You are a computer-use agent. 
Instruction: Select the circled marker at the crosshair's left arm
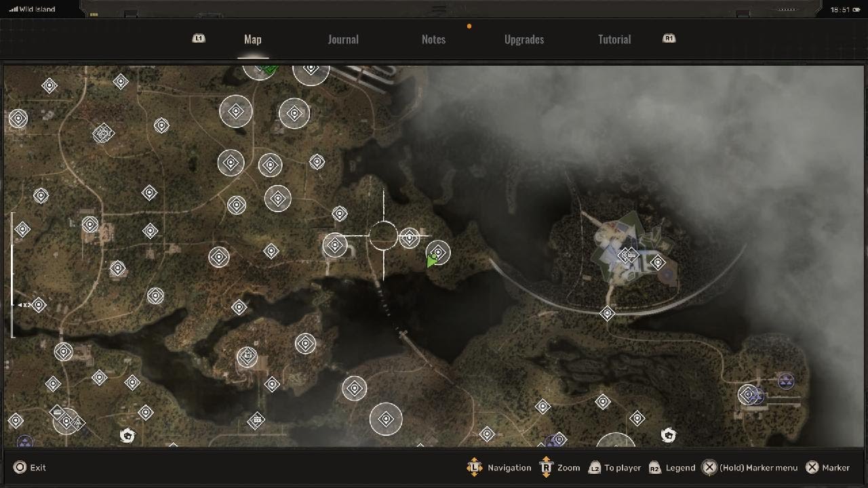[x=335, y=245]
